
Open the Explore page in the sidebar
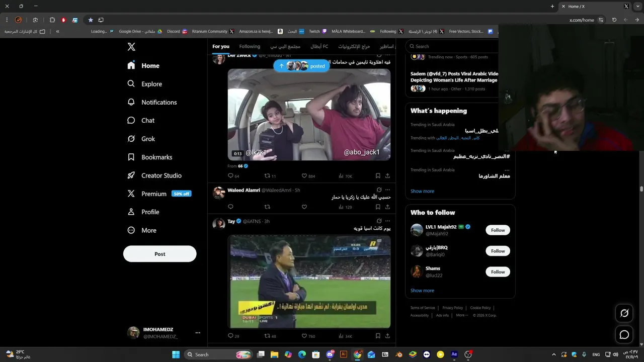[x=145, y=84]
